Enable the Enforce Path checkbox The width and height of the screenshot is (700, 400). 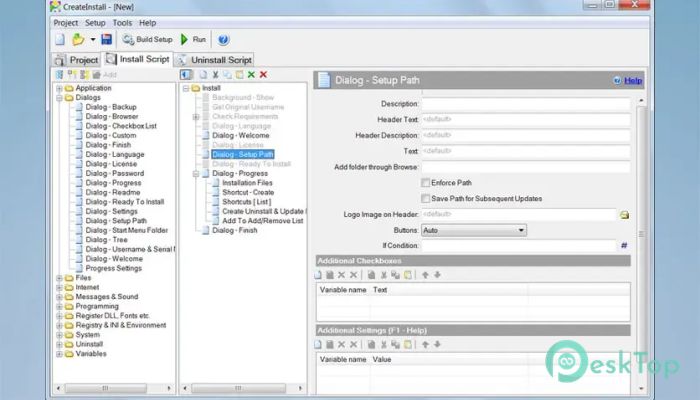(425, 183)
